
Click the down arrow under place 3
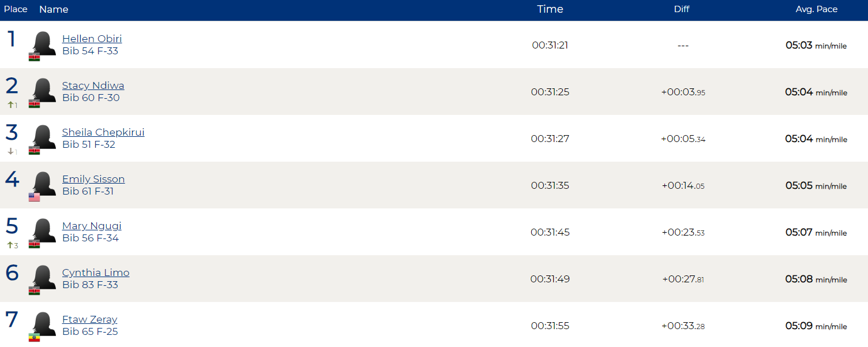tap(10, 152)
